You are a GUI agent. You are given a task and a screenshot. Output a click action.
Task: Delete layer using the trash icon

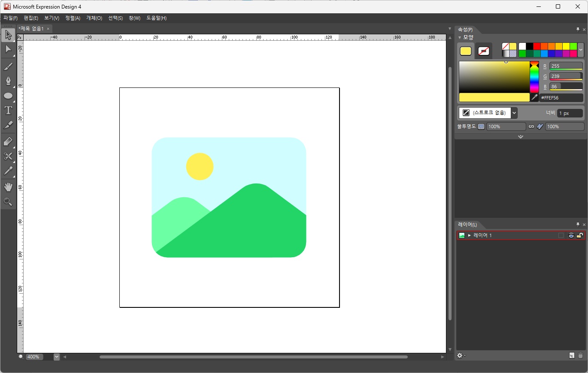(x=581, y=355)
